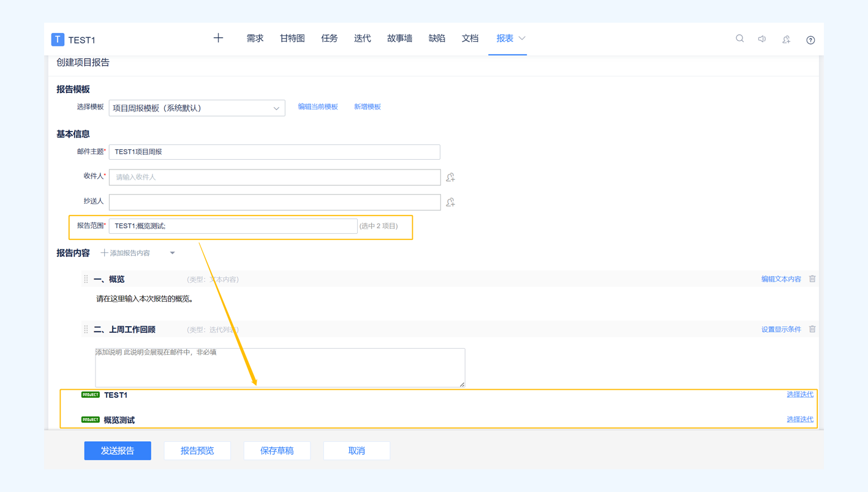
Task: Focus the 邮件主题 input field
Action: click(274, 152)
